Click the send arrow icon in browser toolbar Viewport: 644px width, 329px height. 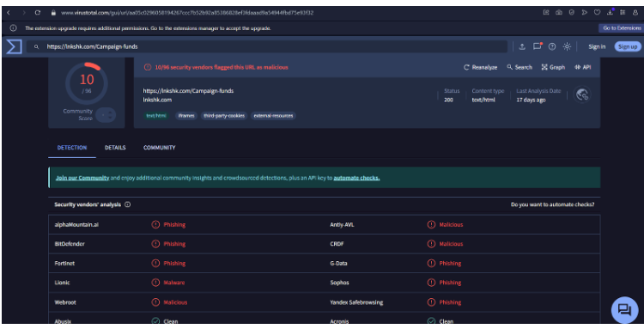(x=585, y=13)
